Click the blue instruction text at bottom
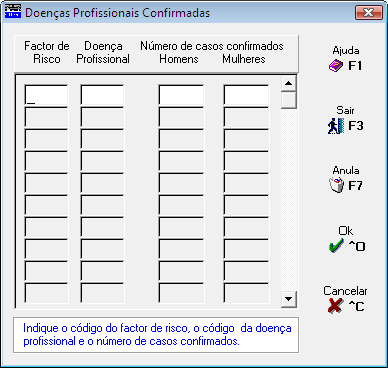This screenshot has height=368, width=388. point(157,335)
